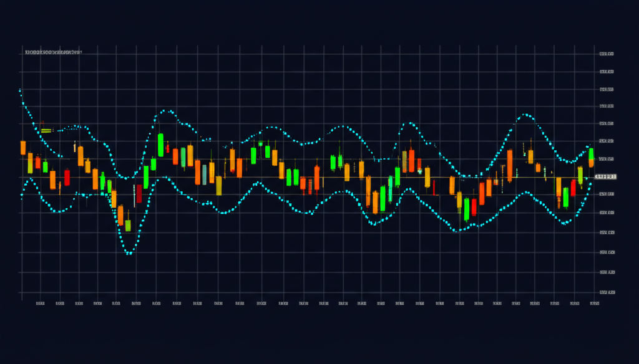This screenshot has width=639, height=364.
Task: Click the chart title text at top-left
Action: point(53,53)
